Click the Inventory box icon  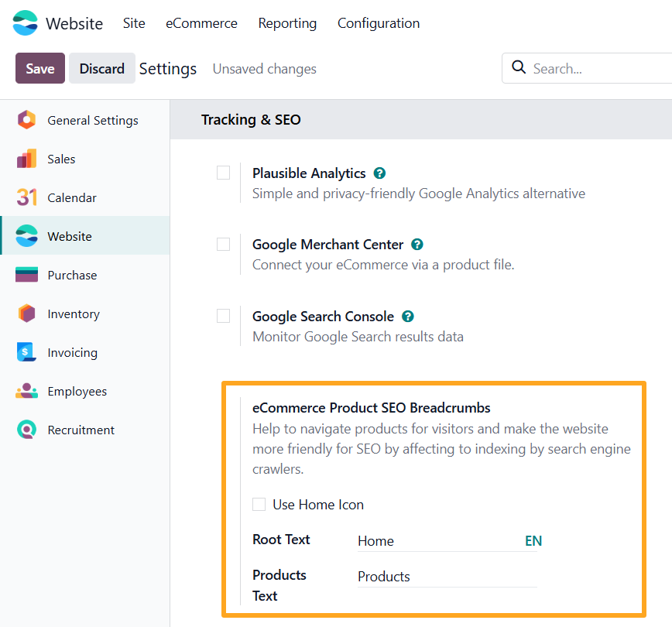[26, 313]
